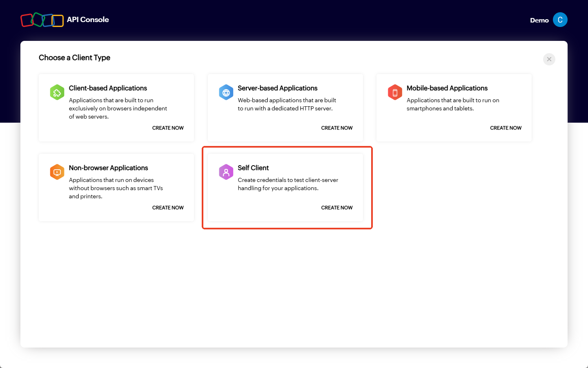The height and width of the screenshot is (368, 588).
Task: Click the red Mobile-based Applications phone icon
Action: coord(395,92)
